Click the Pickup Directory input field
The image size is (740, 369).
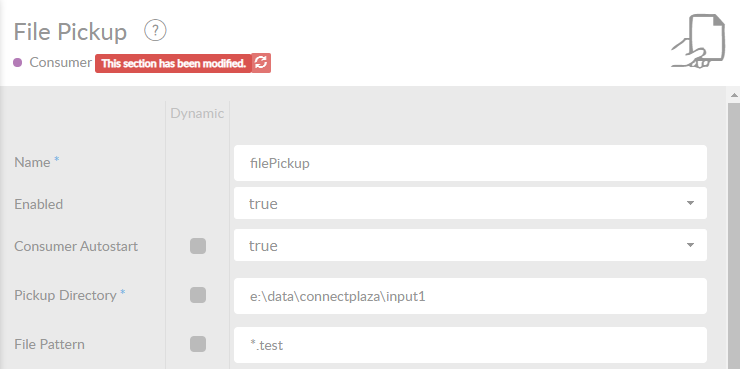470,296
